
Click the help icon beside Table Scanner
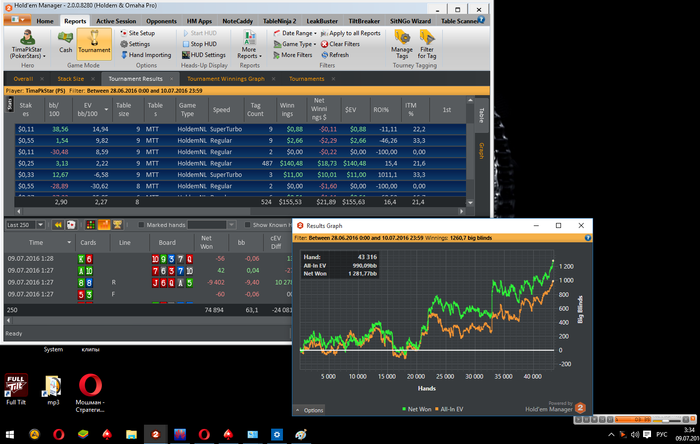[481, 19]
